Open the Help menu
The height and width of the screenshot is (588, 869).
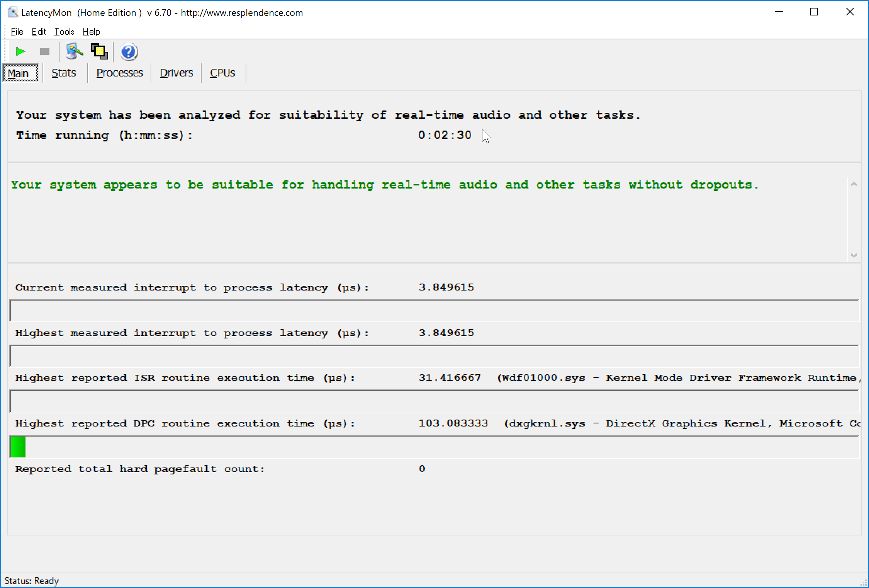91,32
